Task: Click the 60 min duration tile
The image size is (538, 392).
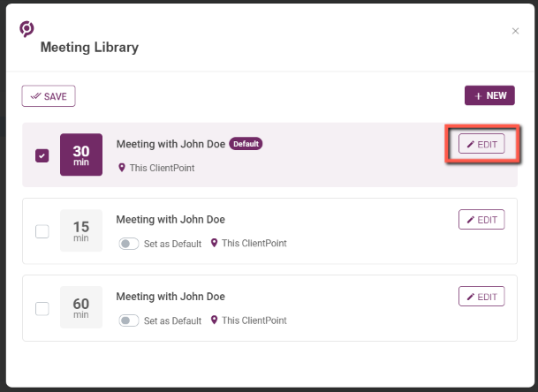Action: pyautogui.click(x=81, y=307)
